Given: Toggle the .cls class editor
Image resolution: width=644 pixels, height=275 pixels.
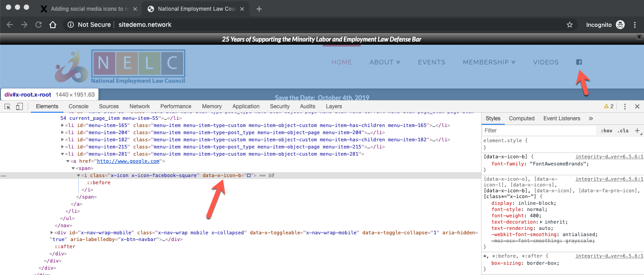Looking at the screenshot, I should pos(623,131).
